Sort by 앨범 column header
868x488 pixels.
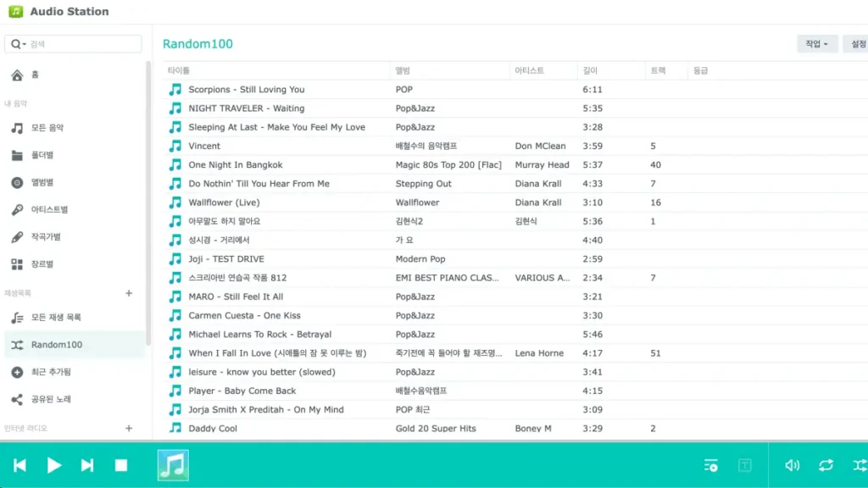[449, 70]
